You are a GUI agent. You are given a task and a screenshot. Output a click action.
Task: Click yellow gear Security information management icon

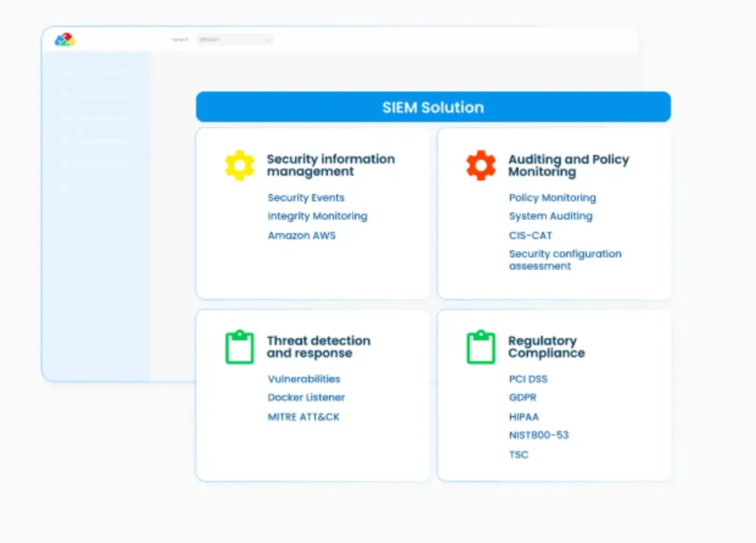pos(240,165)
